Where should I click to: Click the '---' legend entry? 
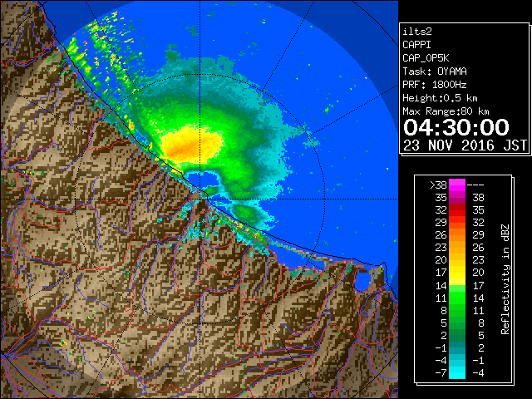coord(475,185)
